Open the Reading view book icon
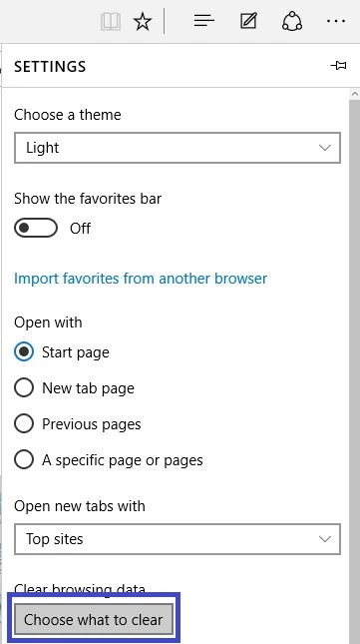The image size is (360, 644). (x=111, y=21)
